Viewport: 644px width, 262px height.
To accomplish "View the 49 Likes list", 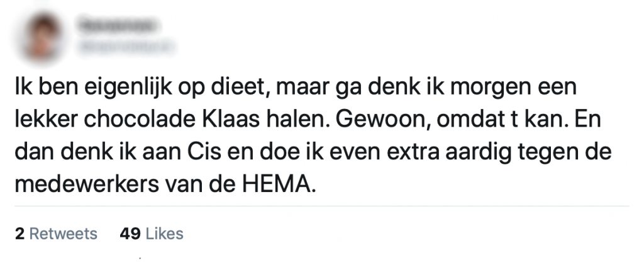I will (x=151, y=234).
